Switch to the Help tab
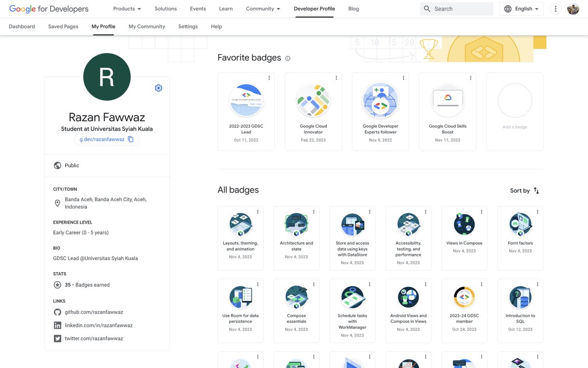The height and width of the screenshot is (368, 588). [216, 26]
